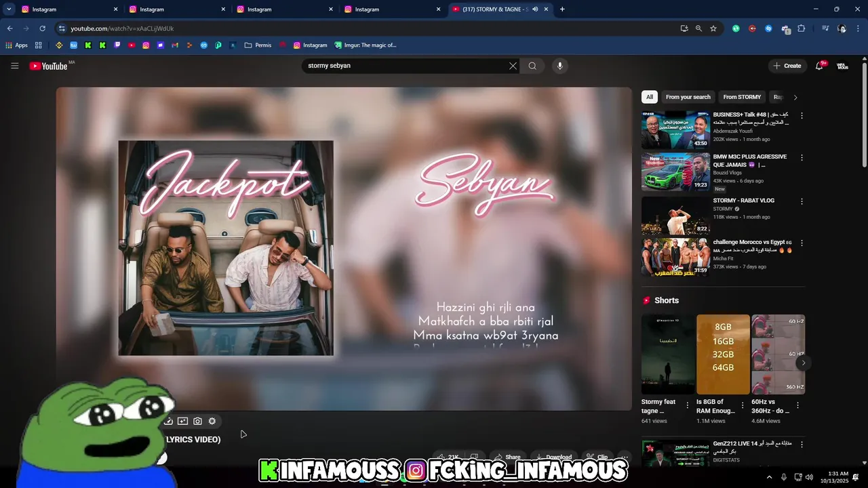Image resolution: width=868 pixels, height=488 pixels.
Task: Clear the search box text
Action: [513, 66]
